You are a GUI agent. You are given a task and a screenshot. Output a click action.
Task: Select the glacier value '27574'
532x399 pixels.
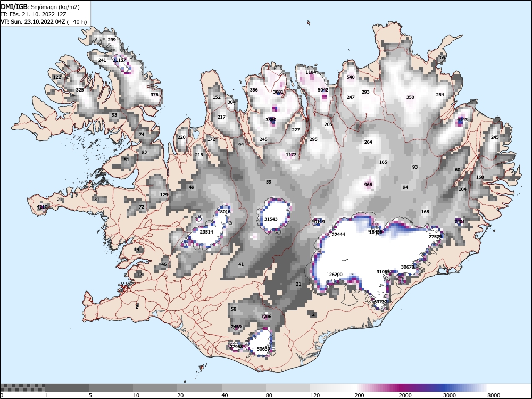pos(435,237)
